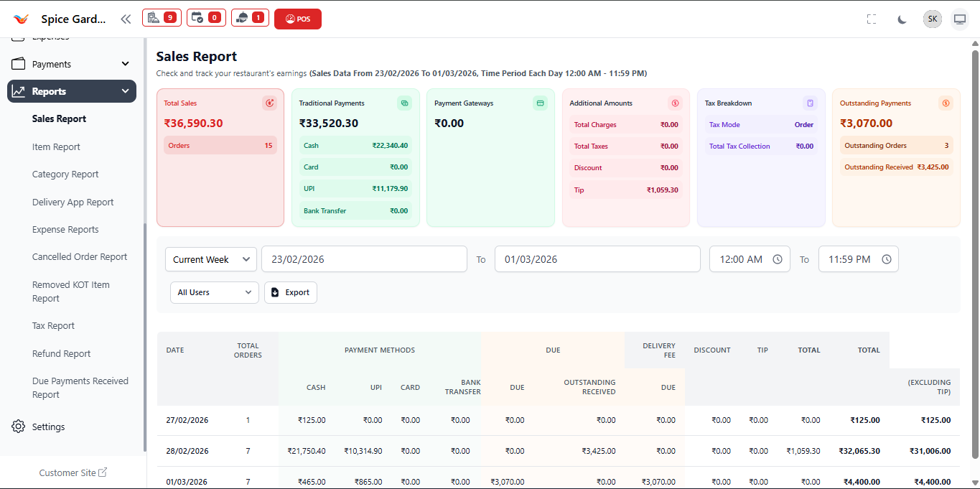Expand the Payments section in sidebar
Image resolution: width=980 pixels, height=489 pixels.
(71, 63)
